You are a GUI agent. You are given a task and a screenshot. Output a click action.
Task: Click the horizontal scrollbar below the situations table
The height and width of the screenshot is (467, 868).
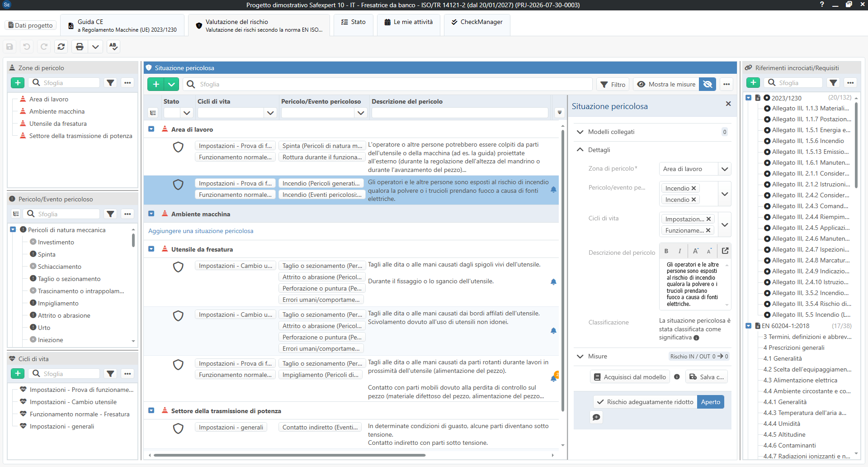tap(289, 455)
